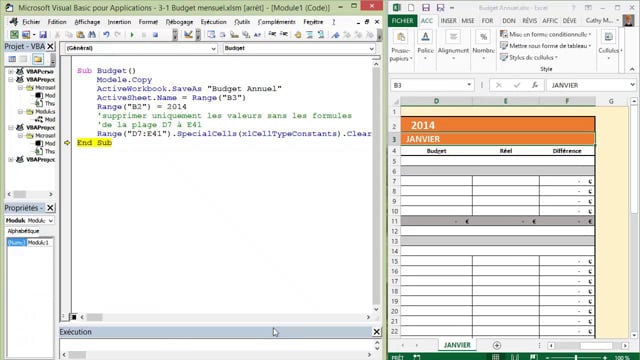Screen dimensions: 640x360
Task: Close the Propriétés panel
Action: 50,208
